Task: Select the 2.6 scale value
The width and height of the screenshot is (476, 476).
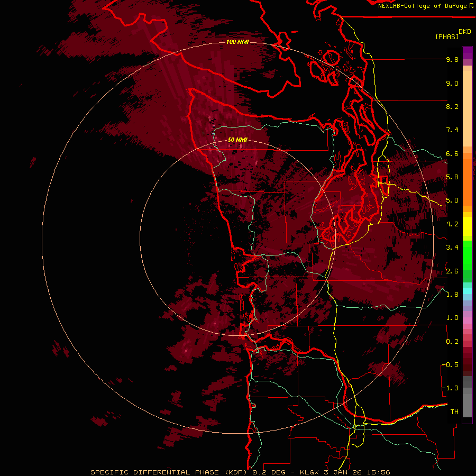Action: pos(452,271)
